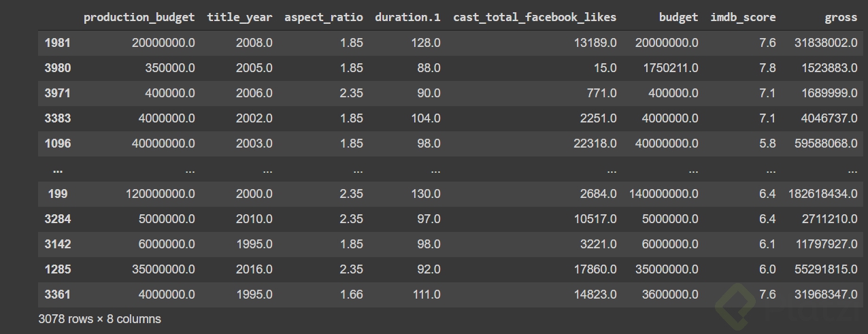
Task: Select row index 3971
Action: click(58, 93)
